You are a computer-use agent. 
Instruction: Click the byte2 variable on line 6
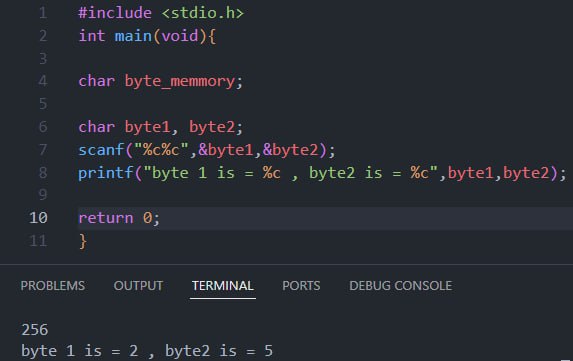click(212, 127)
